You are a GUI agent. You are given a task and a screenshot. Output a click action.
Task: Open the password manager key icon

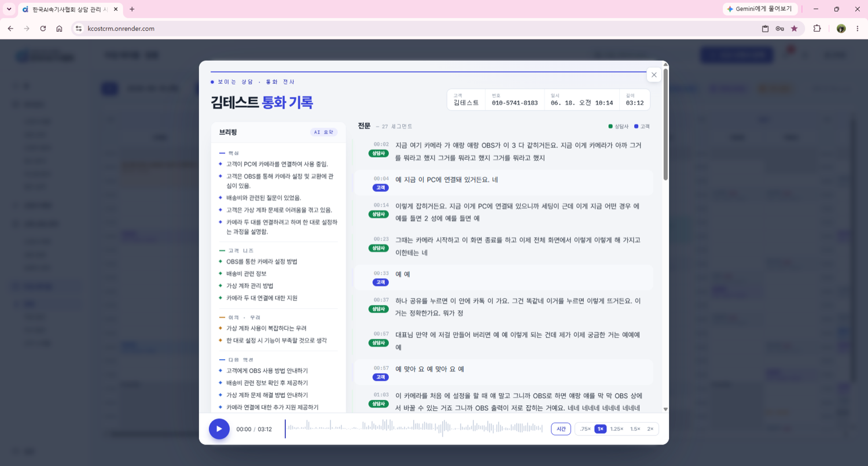point(779,28)
